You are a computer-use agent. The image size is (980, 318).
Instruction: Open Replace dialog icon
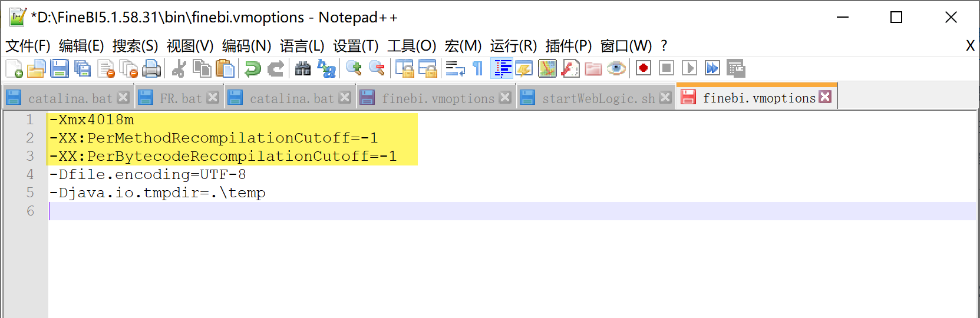pos(326,69)
